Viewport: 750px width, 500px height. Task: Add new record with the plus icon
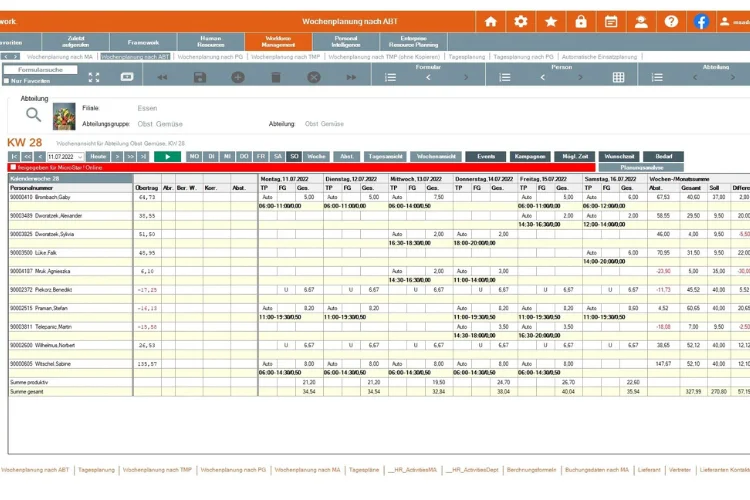[238, 77]
